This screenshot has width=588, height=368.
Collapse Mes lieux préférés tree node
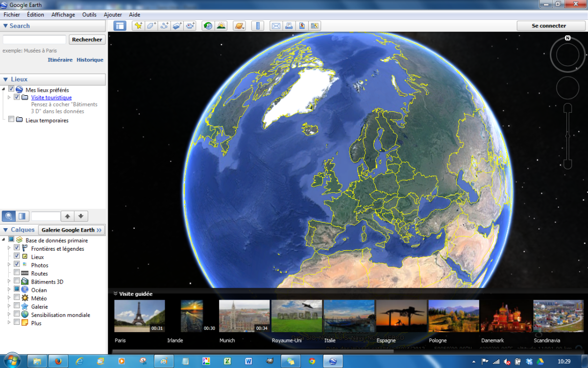click(x=4, y=90)
